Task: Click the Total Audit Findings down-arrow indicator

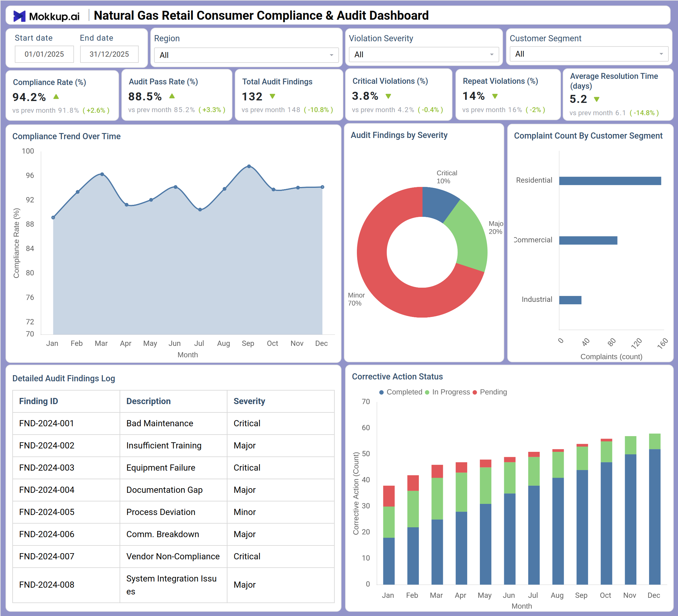Action: tap(272, 96)
